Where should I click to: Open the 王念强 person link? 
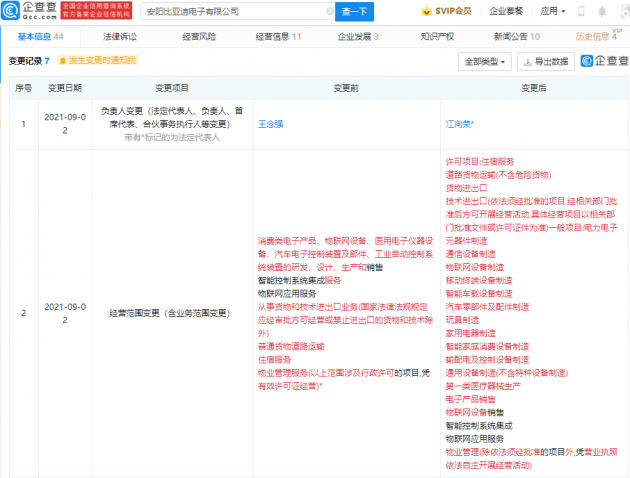[x=270, y=124]
